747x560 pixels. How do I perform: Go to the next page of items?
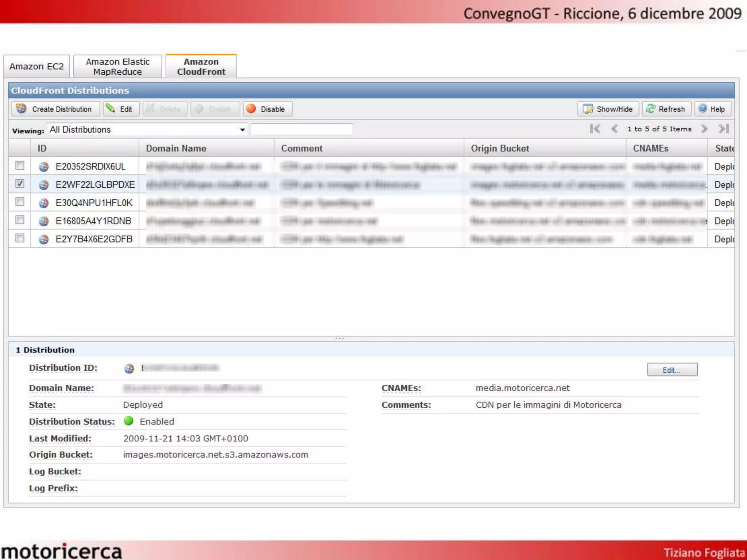click(704, 129)
